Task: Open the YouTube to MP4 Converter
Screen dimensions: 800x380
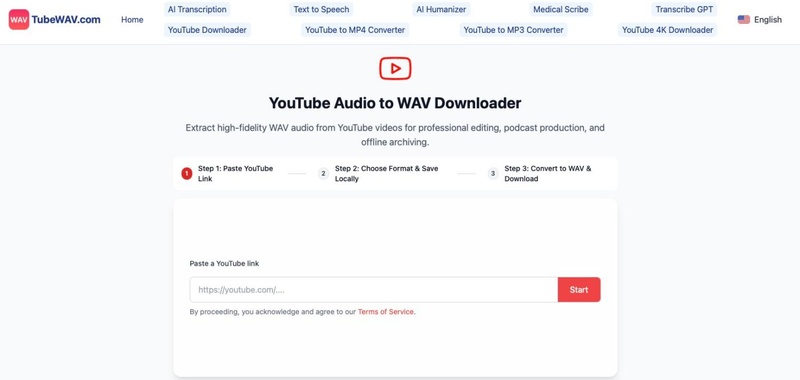Action: click(355, 30)
